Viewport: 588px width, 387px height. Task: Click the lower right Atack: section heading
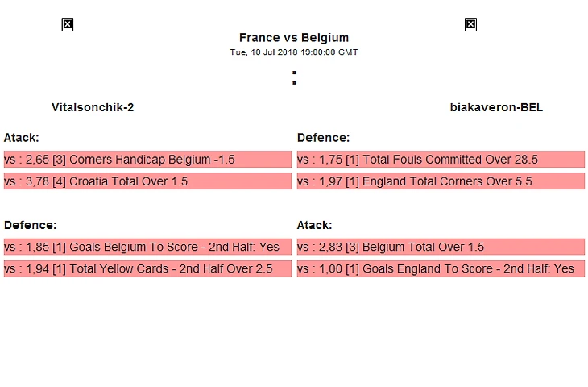(314, 225)
